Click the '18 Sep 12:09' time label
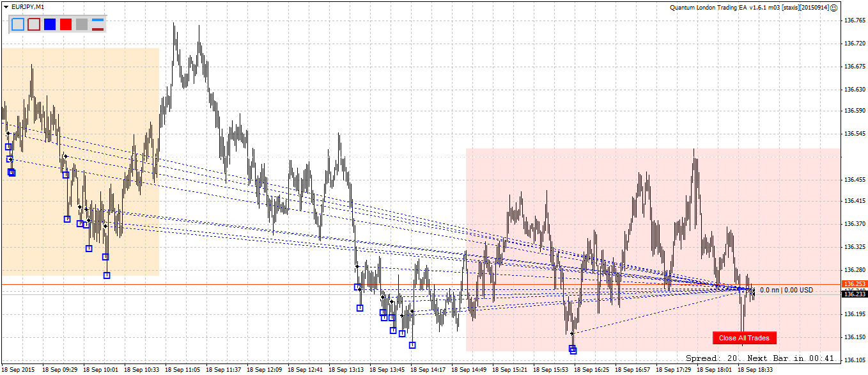The height and width of the screenshot is (375, 868). tap(265, 370)
